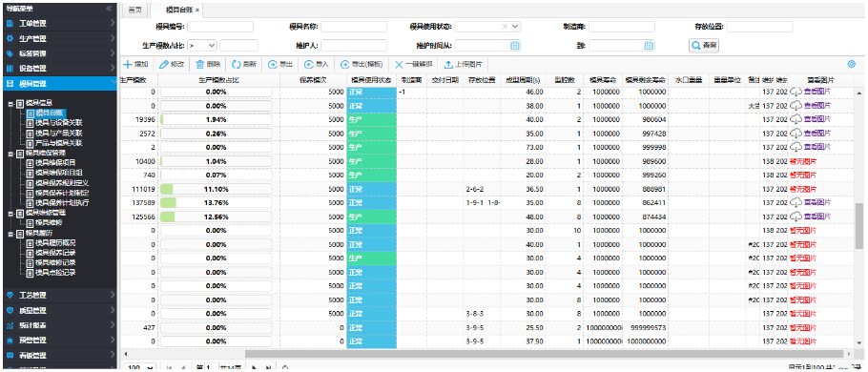The width and height of the screenshot is (868, 372).
Task: Click the 导入 import arrow icon
Action: 309,64
